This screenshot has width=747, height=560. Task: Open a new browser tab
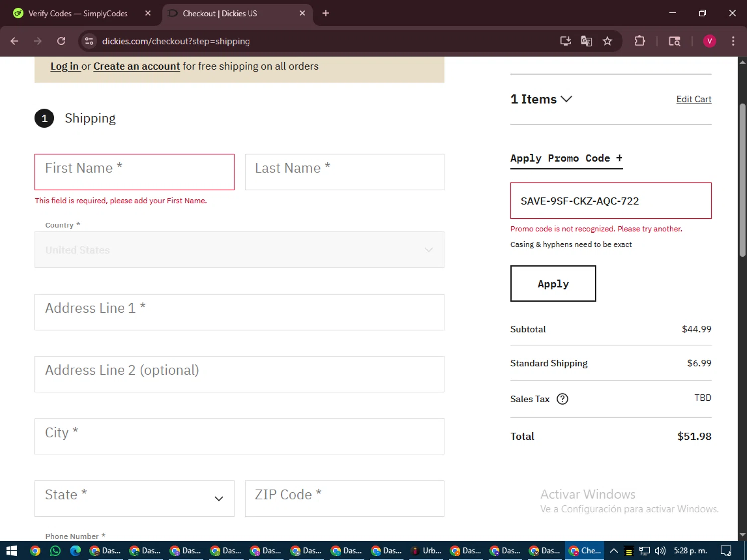coord(326,13)
